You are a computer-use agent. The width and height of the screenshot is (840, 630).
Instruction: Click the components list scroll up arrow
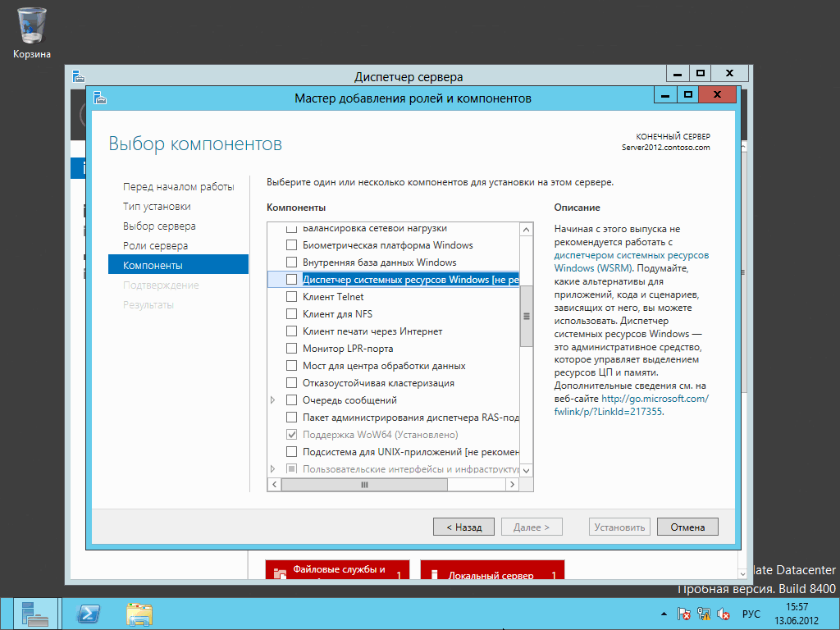point(527,230)
